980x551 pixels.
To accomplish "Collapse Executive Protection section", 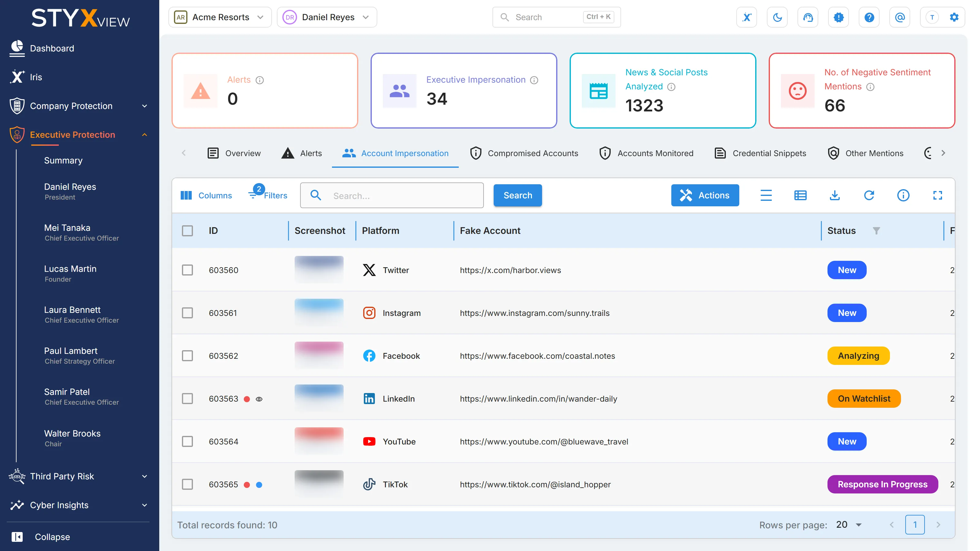I will (x=79, y=135).
